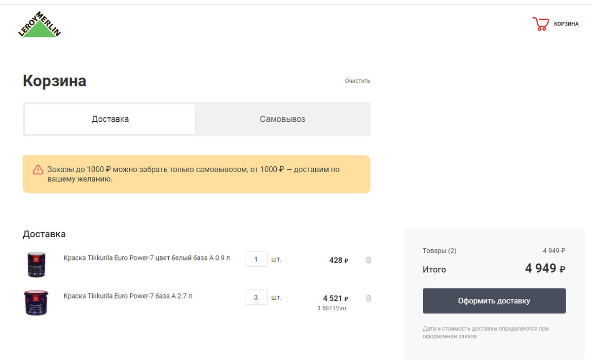Click the Корзина page heading

tap(54, 81)
